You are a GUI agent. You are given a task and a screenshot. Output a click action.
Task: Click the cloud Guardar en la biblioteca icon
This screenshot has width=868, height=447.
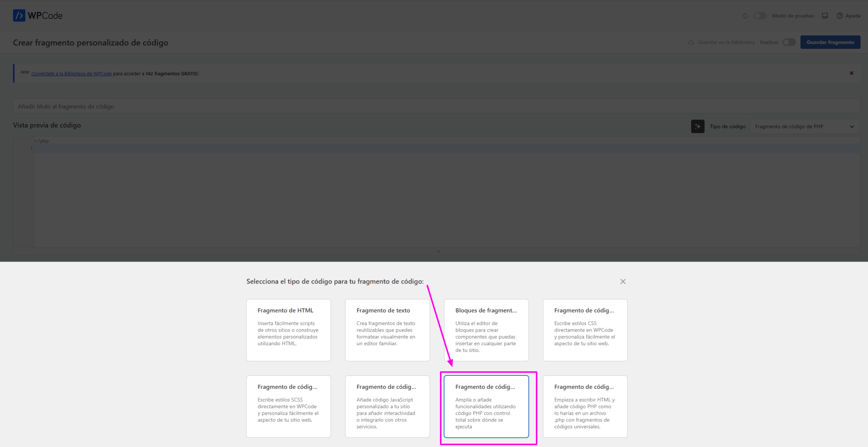(x=691, y=42)
